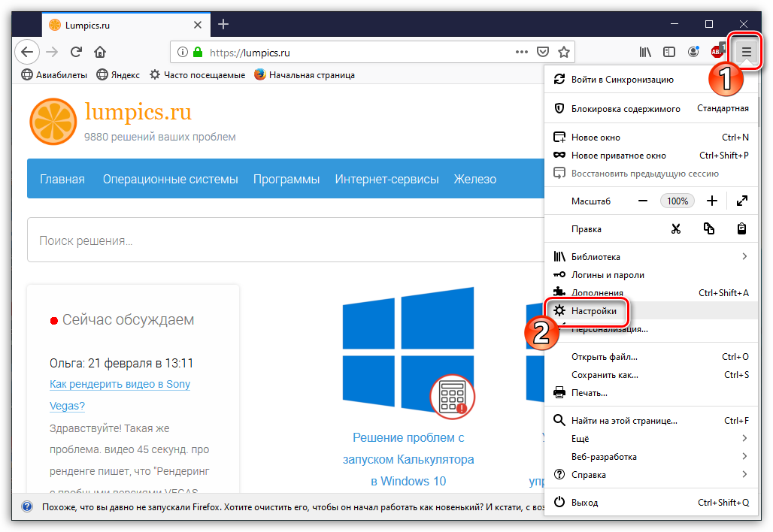
Task: Paste using the clipboard icon
Action: pos(741,228)
